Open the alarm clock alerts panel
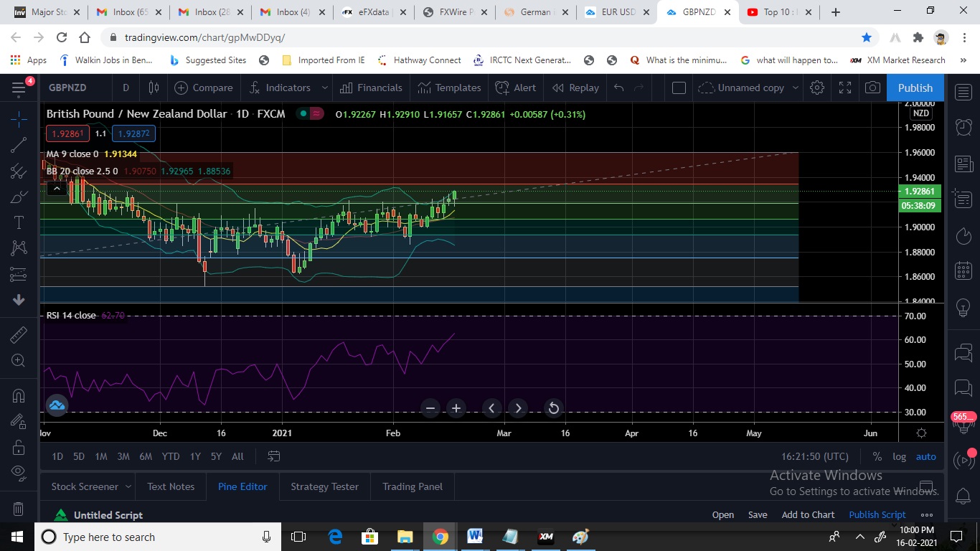The width and height of the screenshot is (980, 551). point(963,127)
